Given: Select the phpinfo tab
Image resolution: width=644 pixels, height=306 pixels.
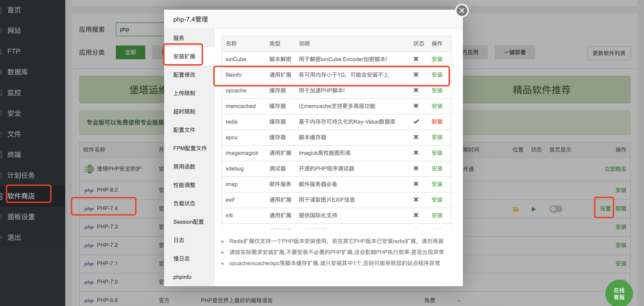Looking at the screenshot, I should pyautogui.click(x=182, y=277).
